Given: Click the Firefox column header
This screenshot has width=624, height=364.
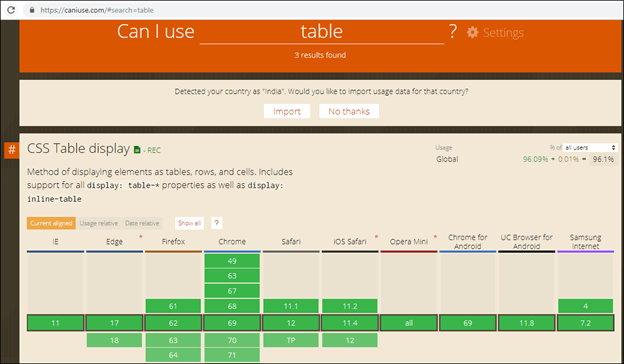Looking at the screenshot, I should [x=173, y=241].
